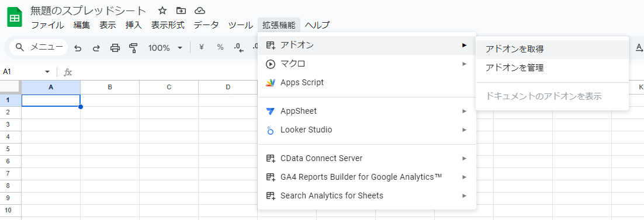The width and height of the screenshot is (644, 220).
Task: Select row 9 header
Action: point(11,198)
